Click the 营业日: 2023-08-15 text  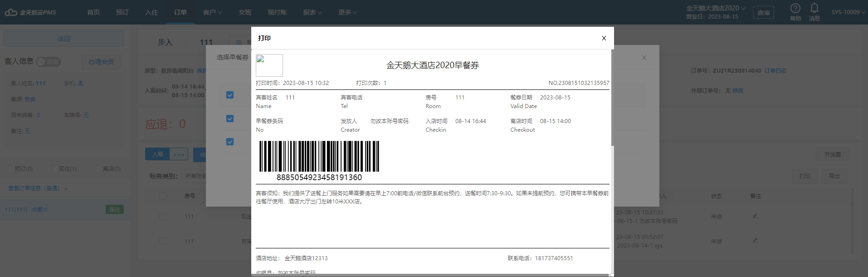coord(712,17)
